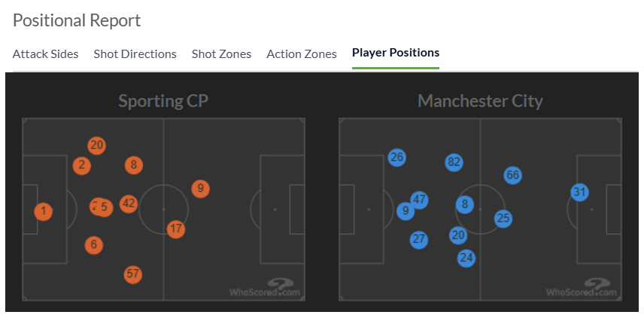Viewport: 644px width, 324px height.
Task: Click WhoScored.com logo on Manchester City pitch
Action: click(x=582, y=287)
